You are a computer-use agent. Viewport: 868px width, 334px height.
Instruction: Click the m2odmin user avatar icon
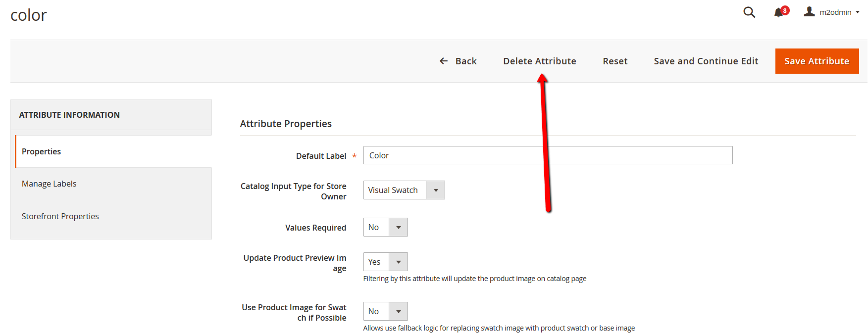click(x=809, y=11)
